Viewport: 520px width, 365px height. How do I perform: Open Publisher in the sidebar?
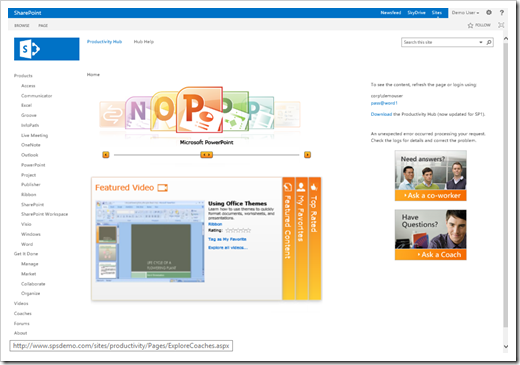click(31, 185)
